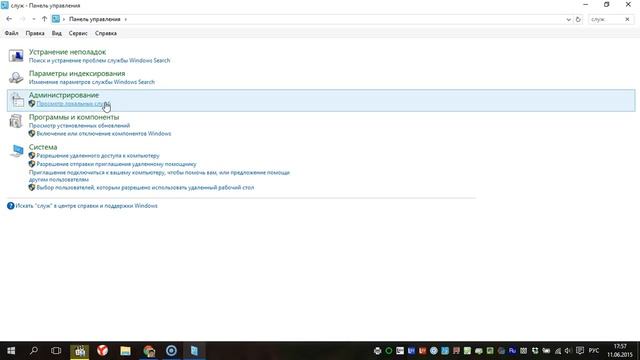Image resolution: width=640 pixels, height=360 pixels.
Task: Open File Explorer from taskbar
Action: click(125, 351)
